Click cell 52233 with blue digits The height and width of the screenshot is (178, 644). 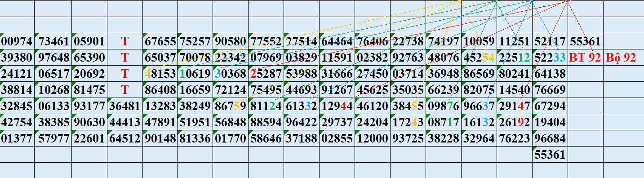550,58
